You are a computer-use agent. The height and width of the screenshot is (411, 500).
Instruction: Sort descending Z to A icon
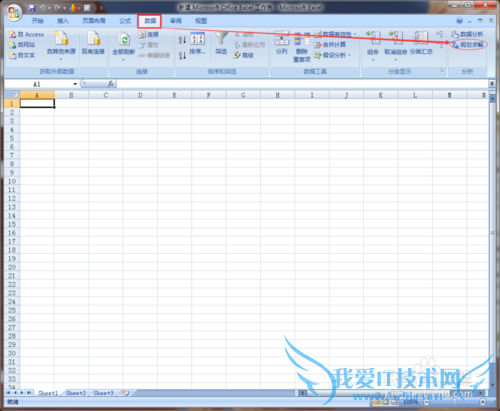pyautogui.click(x=182, y=55)
